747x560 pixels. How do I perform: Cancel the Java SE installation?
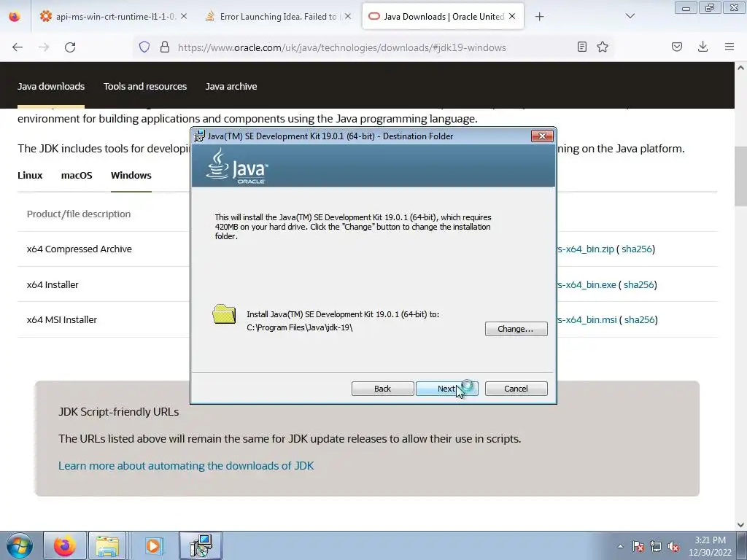[x=516, y=389]
